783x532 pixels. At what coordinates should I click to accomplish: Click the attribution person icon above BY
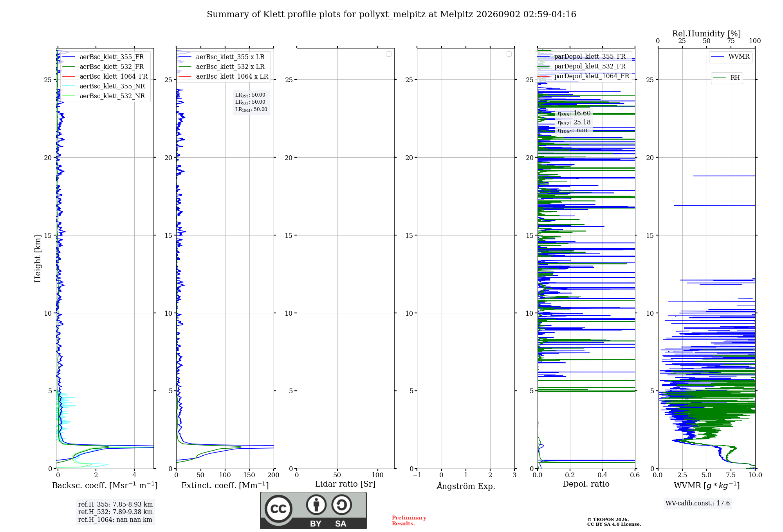click(x=316, y=505)
